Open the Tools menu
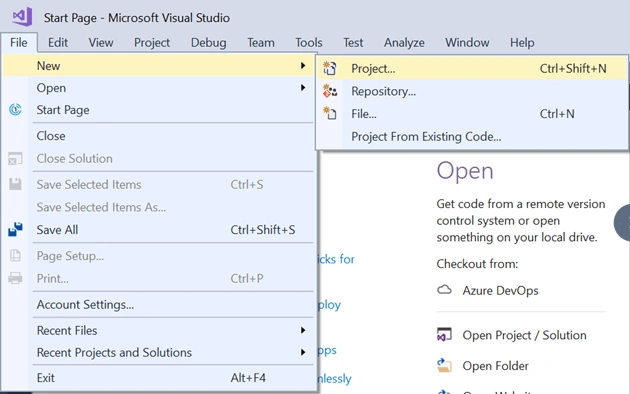630x394 pixels. (x=309, y=43)
